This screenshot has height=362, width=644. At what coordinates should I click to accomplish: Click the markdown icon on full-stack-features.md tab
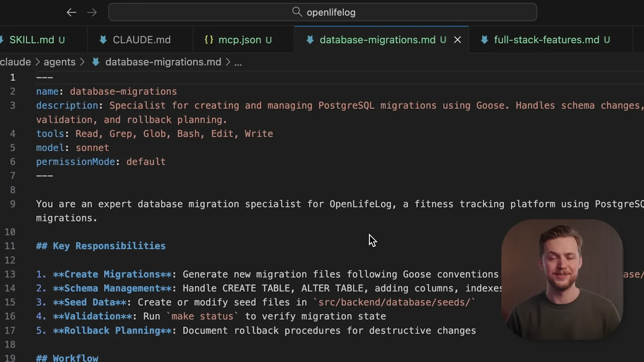[484, 40]
